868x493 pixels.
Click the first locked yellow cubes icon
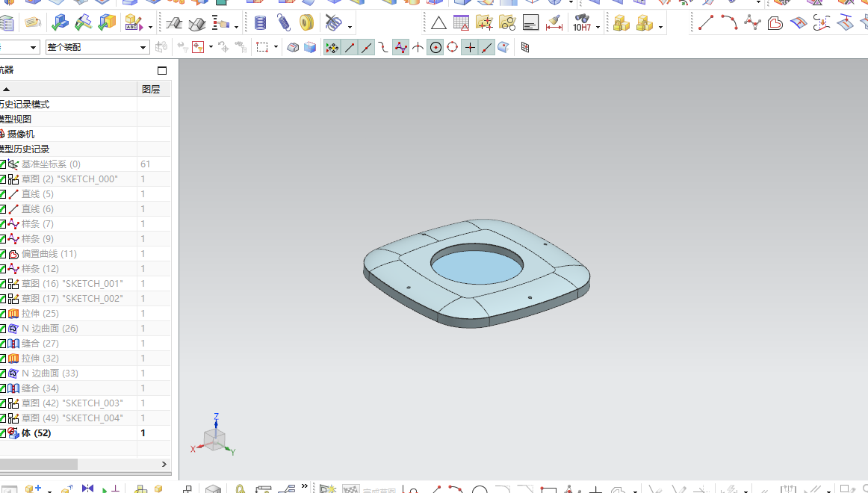(621, 23)
